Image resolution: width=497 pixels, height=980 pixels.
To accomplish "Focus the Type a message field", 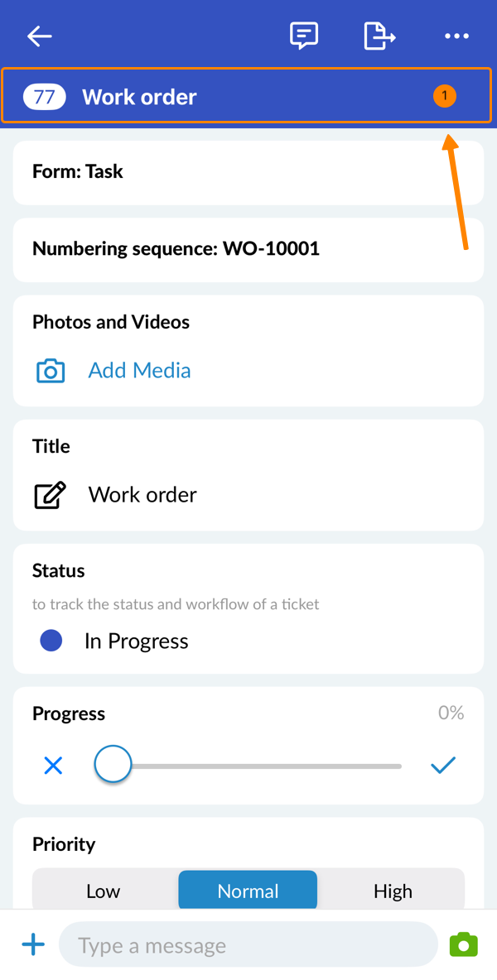I will click(x=248, y=944).
